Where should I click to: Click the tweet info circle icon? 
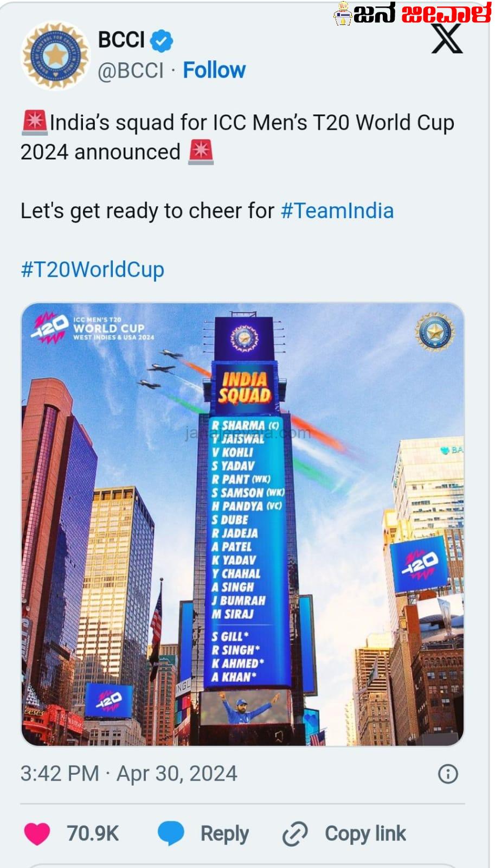[448, 774]
